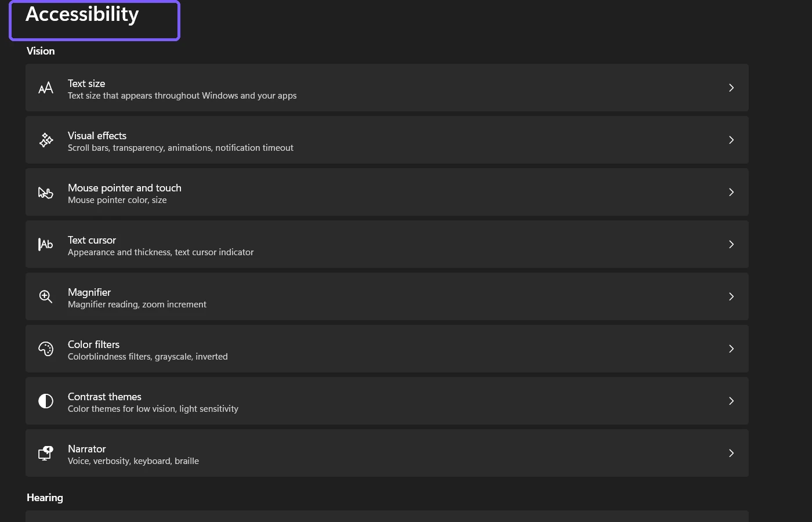812x522 pixels.
Task: Select the Color filters title
Action: pos(93,345)
